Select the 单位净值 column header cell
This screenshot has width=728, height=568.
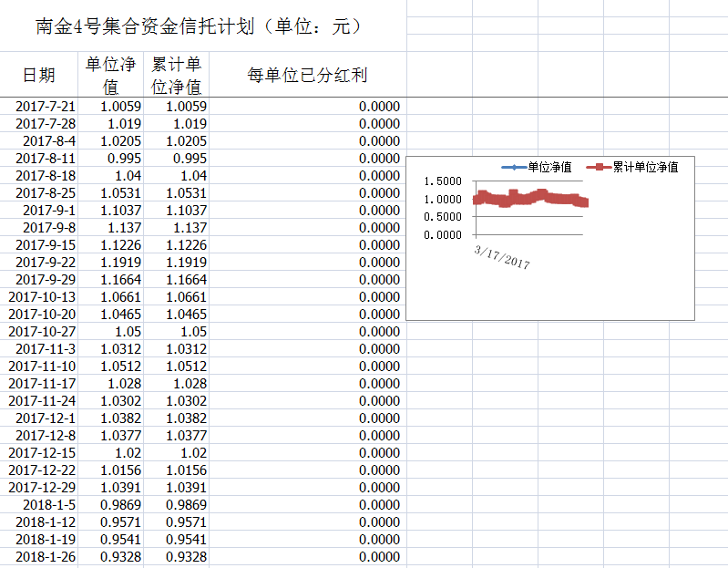(x=110, y=75)
